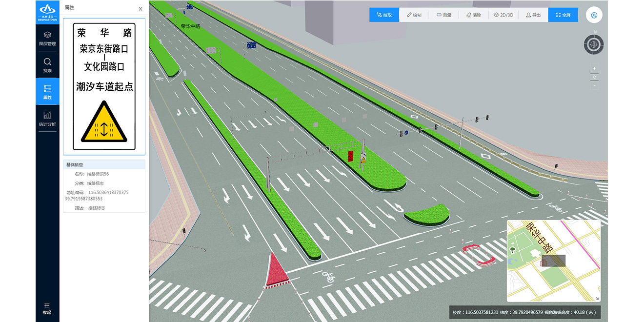
Task: Click the 荣华路 road sign image
Action: click(104, 86)
